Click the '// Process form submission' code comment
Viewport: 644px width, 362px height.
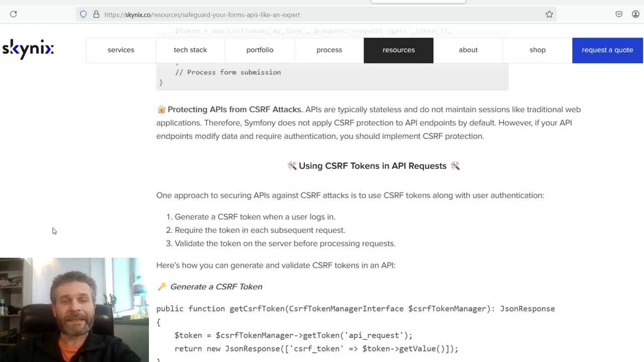[228, 72]
